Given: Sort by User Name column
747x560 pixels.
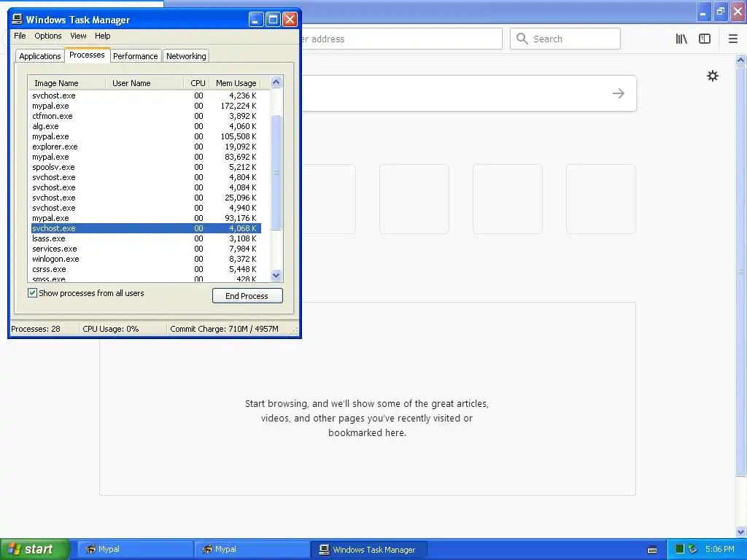Looking at the screenshot, I should [144, 83].
